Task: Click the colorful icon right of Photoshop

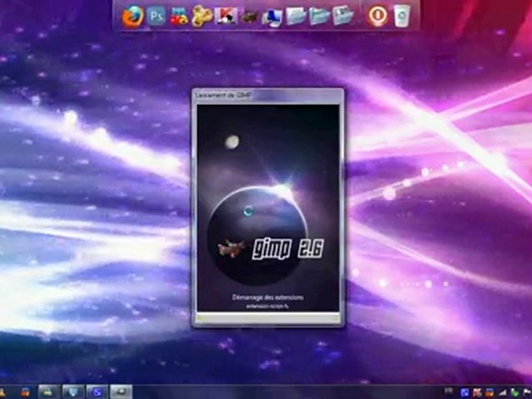Action: click(x=179, y=16)
